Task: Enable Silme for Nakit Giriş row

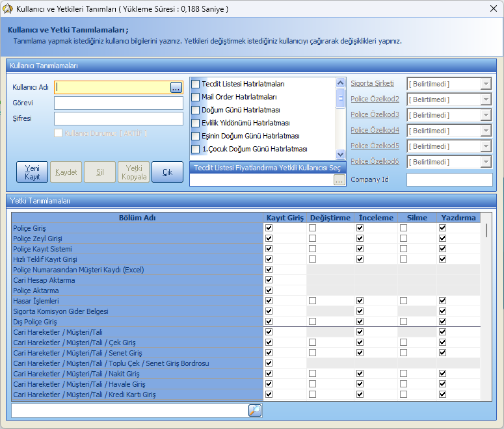Action: [x=403, y=373]
